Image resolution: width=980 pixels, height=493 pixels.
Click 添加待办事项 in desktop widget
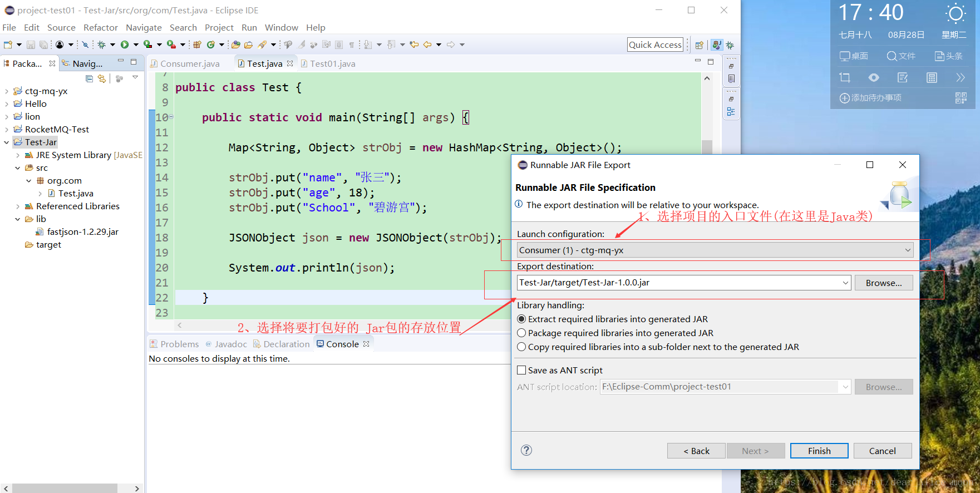coord(870,98)
